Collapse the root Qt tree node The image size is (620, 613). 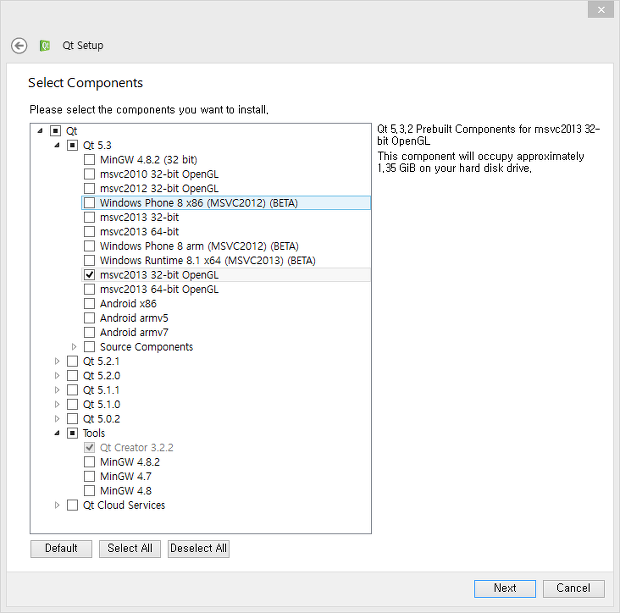click(40, 131)
